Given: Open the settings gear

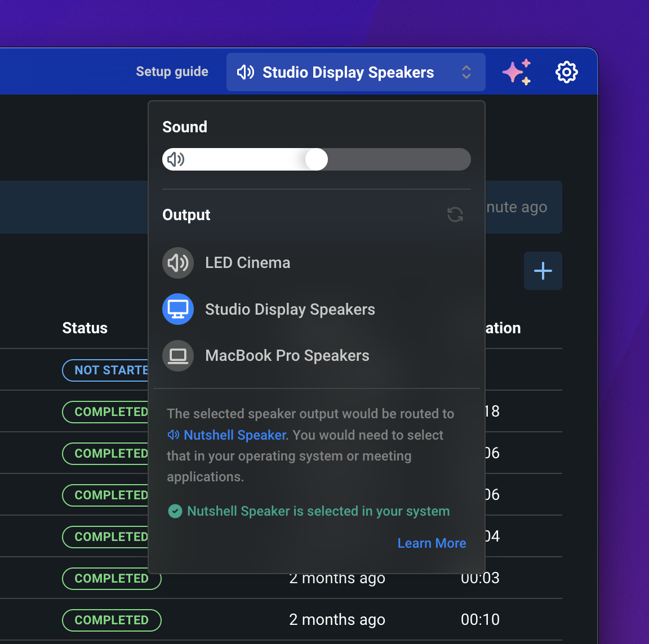Looking at the screenshot, I should click(567, 71).
